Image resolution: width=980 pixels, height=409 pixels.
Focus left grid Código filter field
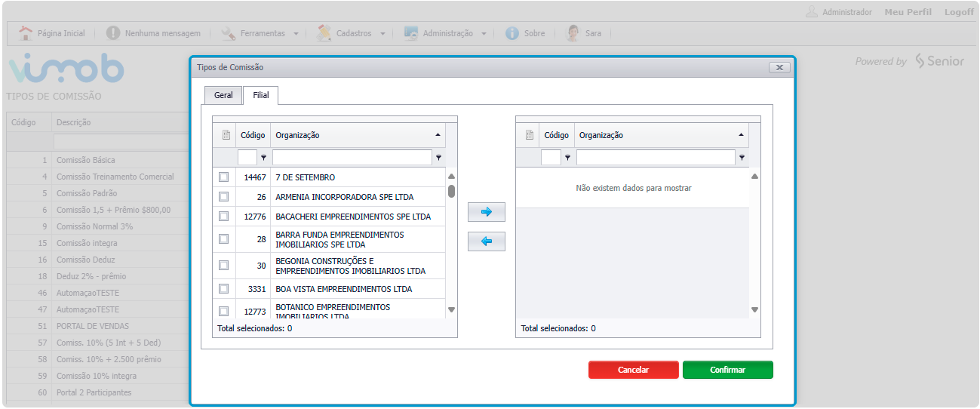point(247,158)
